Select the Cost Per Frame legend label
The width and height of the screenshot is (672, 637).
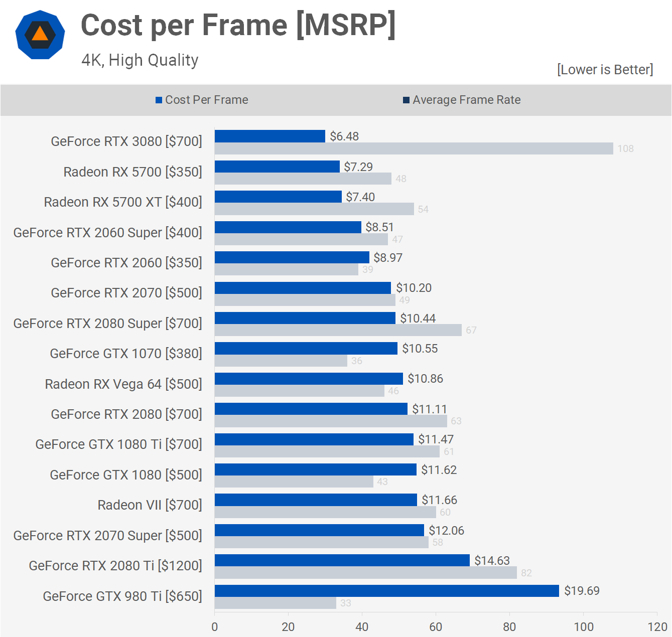click(206, 100)
